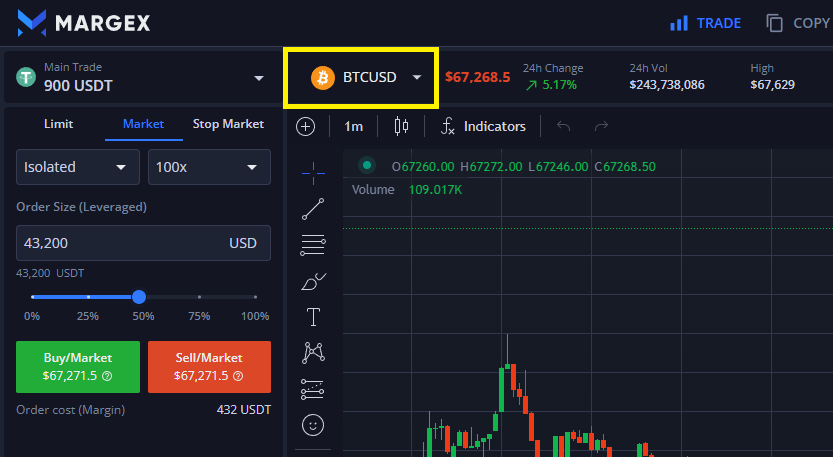Open the emoji icons tool
The image size is (833, 457).
[x=313, y=425]
